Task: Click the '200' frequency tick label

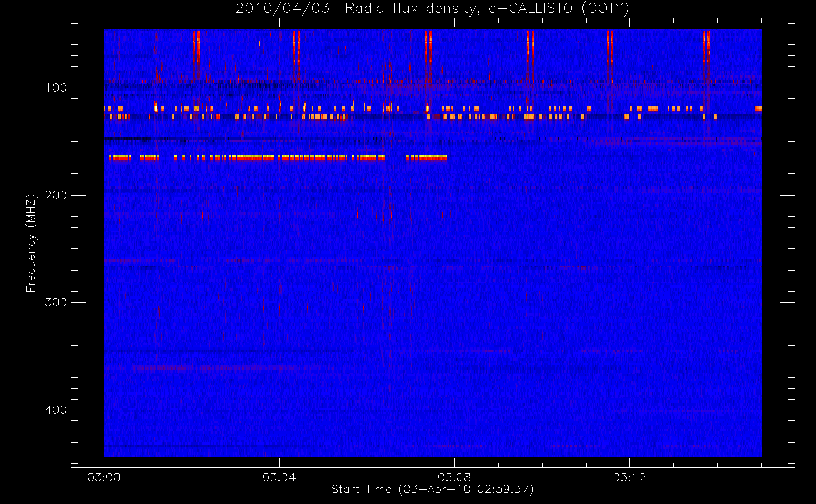Action: (x=56, y=195)
